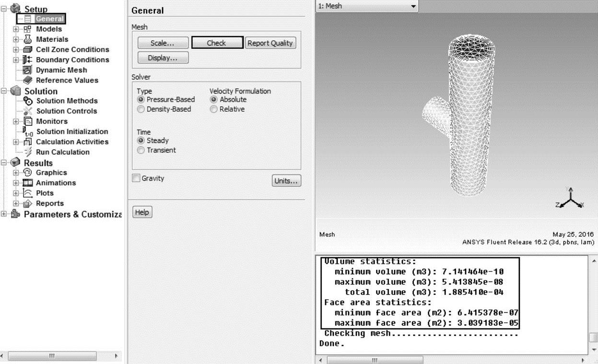Image resolution: width=598 pixels, height=364 pixels.
Task: Click the console vertical scrollbar thumb
Action: pos(594,337)
